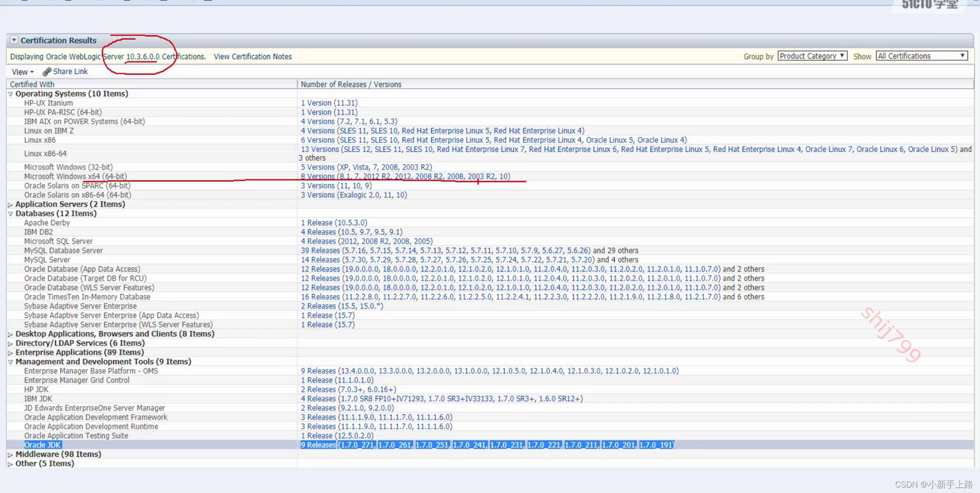
Task: Open Windows x64 8 Versions link
Action: (x=405, y=177)
